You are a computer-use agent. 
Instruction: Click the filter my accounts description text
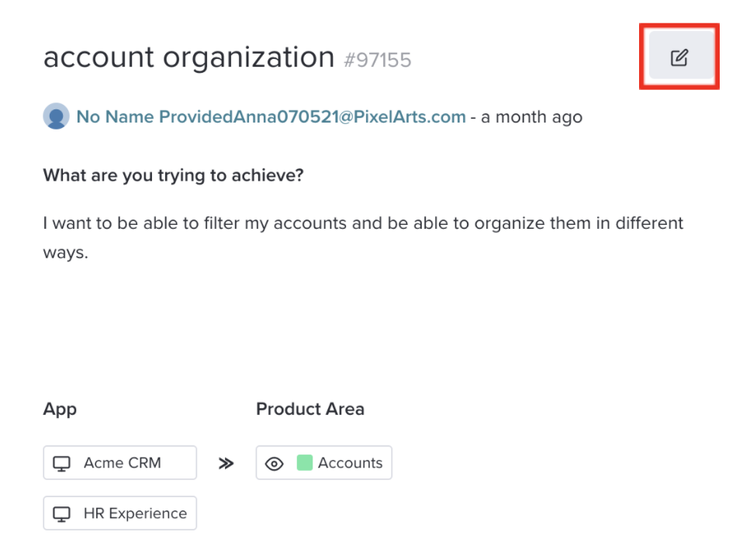click(363, 237)
